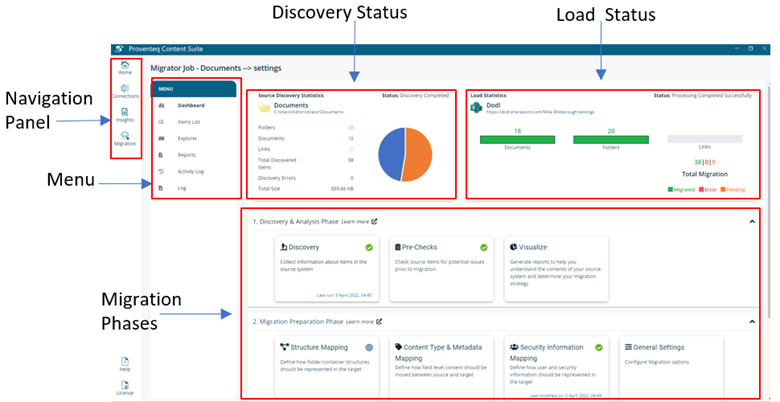Click the blue pie chart segment
The width and height of the screenshot is (780, 402).
point(390,154)
